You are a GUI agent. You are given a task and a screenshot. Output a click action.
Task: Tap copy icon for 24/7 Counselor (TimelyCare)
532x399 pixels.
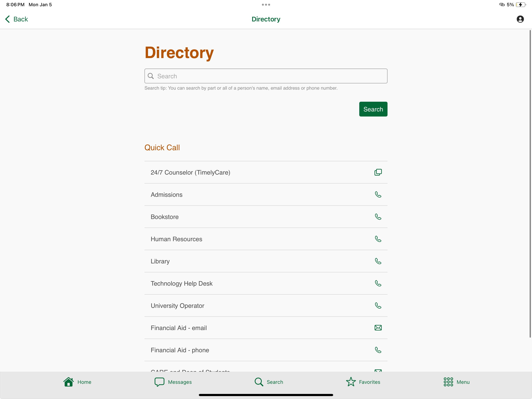(x=378, y=172)
